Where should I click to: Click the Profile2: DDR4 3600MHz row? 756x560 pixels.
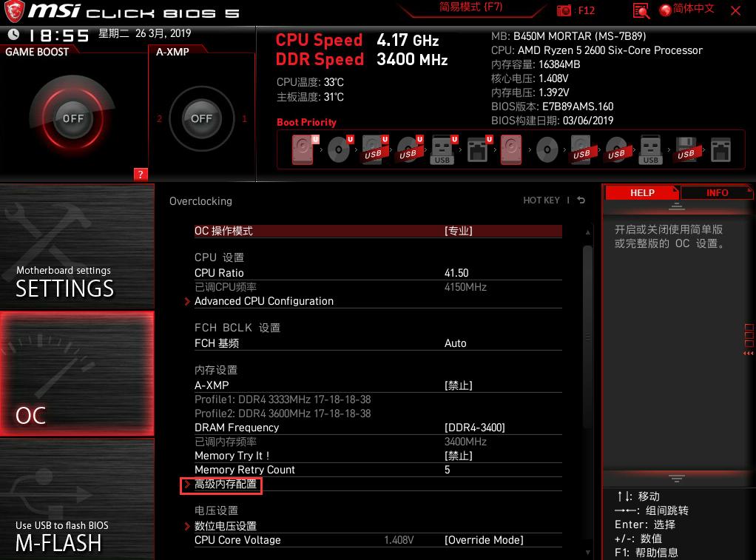283,414
